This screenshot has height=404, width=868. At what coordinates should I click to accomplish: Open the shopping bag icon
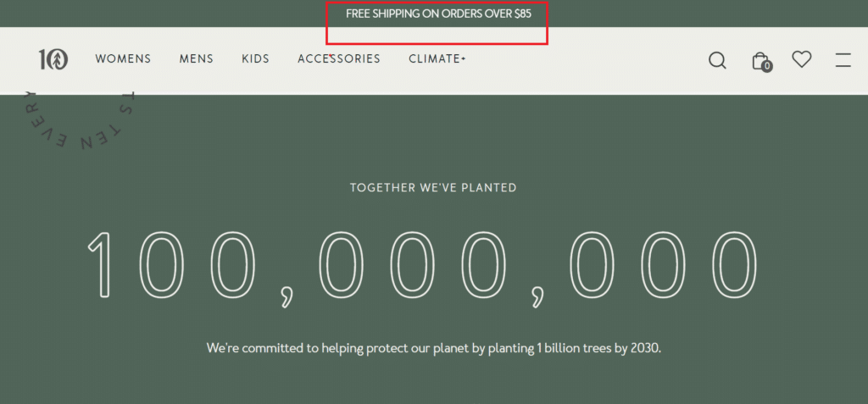(x=759, y=60)
